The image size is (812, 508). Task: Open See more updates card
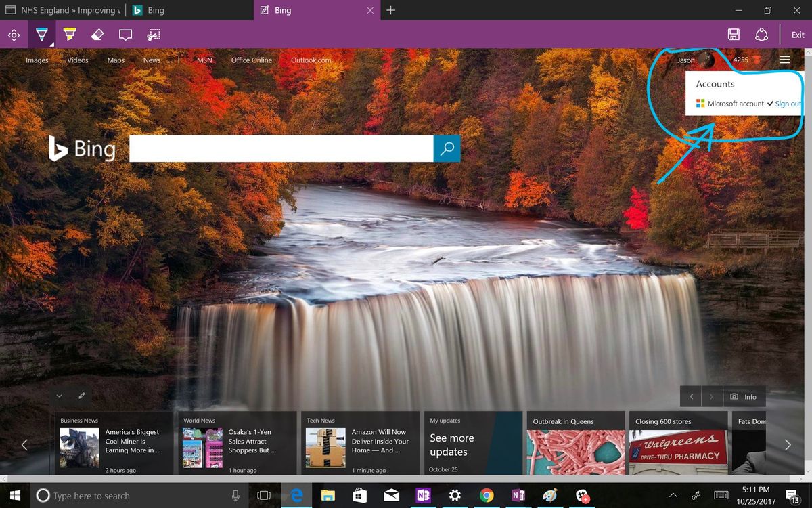[x=474, y=444]
